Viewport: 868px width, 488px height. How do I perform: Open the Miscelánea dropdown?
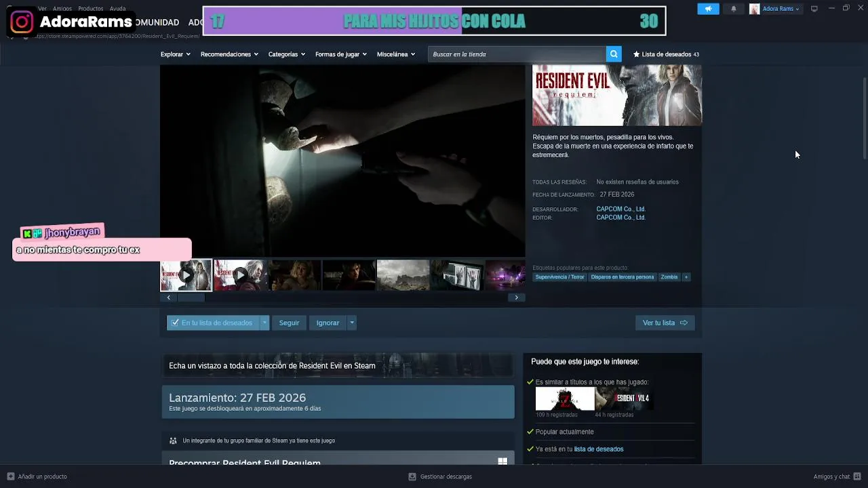click(x=395, y=54)
